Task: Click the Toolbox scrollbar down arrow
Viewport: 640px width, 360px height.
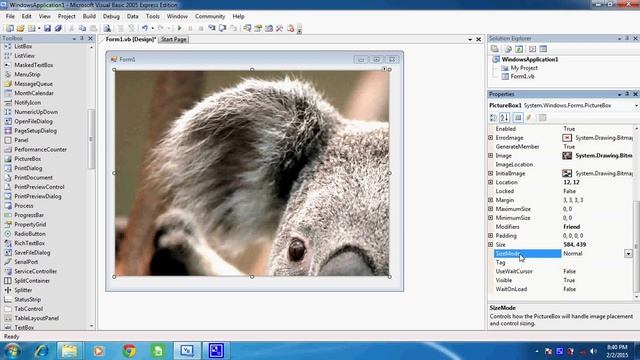Action: [x=91, y=326]
